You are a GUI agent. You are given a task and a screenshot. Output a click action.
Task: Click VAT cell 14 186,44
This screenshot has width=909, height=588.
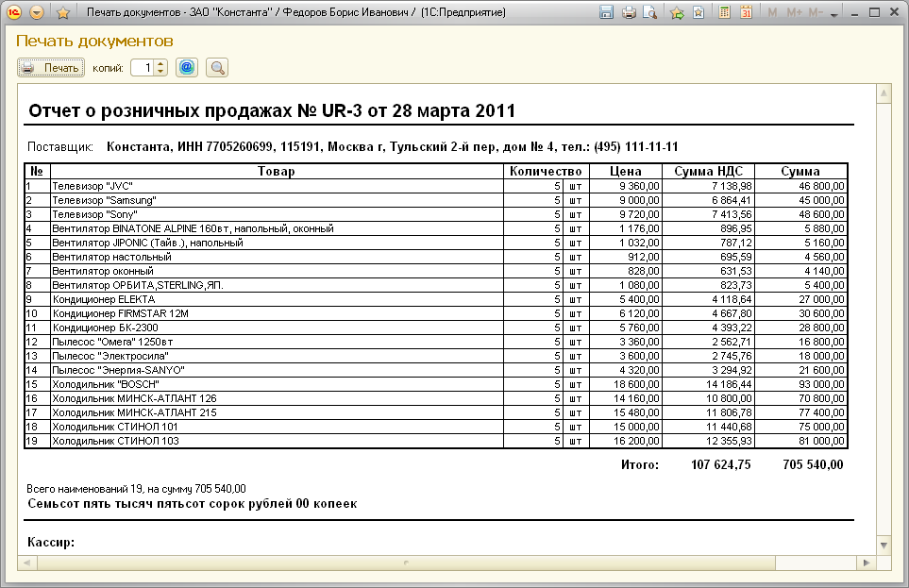(709, 384)
